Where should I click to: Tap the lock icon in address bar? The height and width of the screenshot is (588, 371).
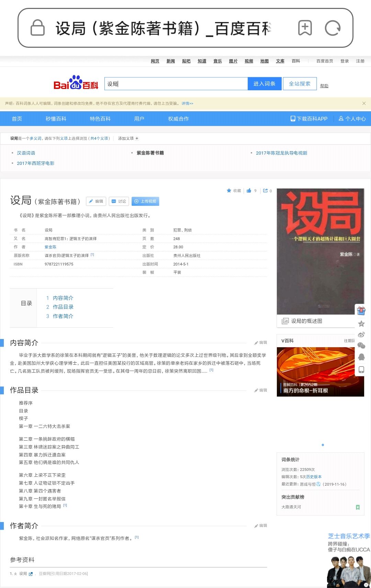tap(38, 28)
